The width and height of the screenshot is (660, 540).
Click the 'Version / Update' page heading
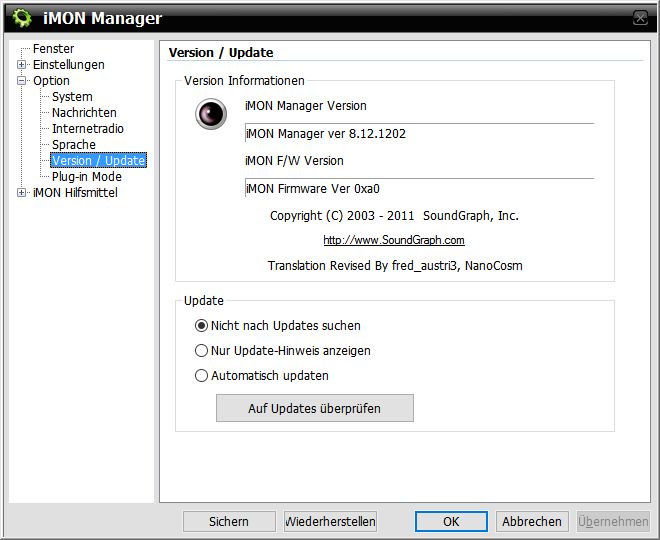[221, 53]
